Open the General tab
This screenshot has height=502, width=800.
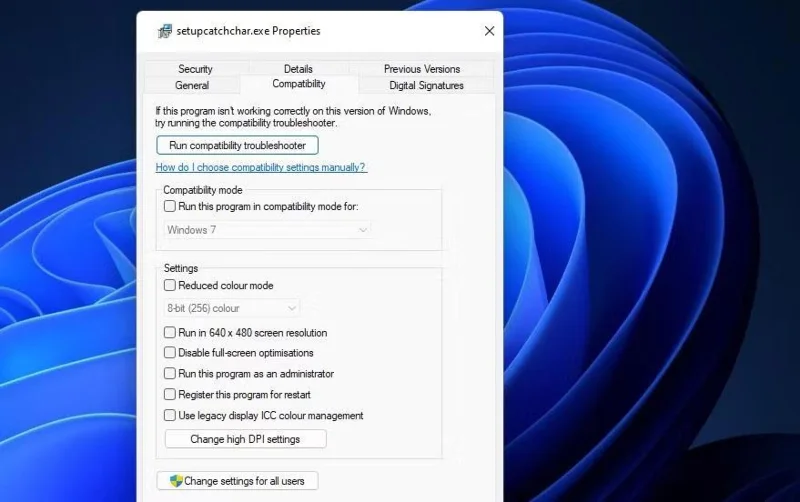click(x=192, y=85)
